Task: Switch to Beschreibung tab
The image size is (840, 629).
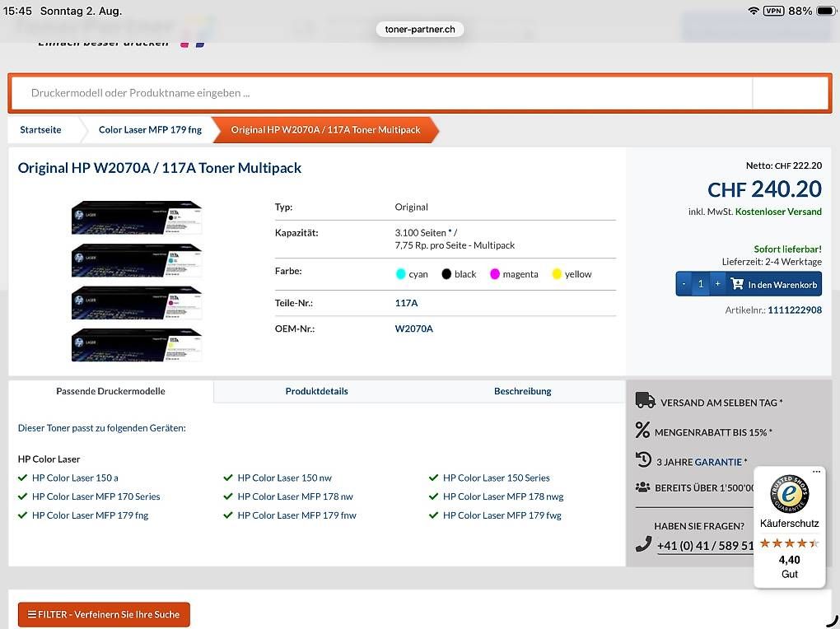Action: click(522, 391)
